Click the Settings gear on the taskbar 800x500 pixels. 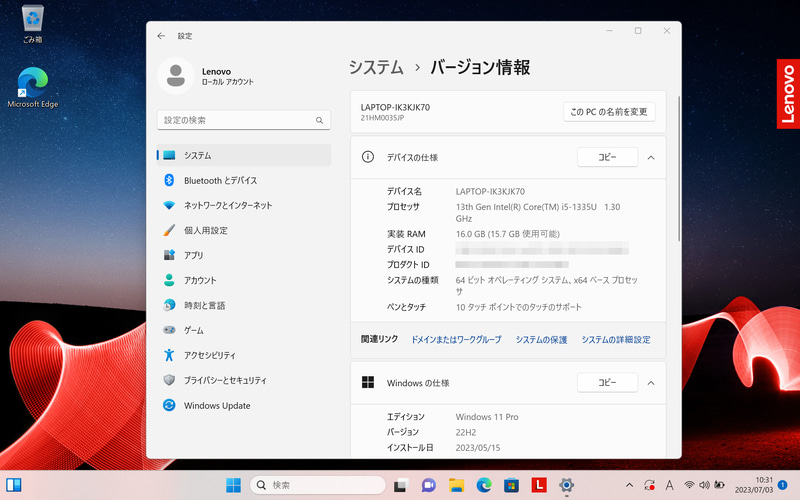point(566,485)
